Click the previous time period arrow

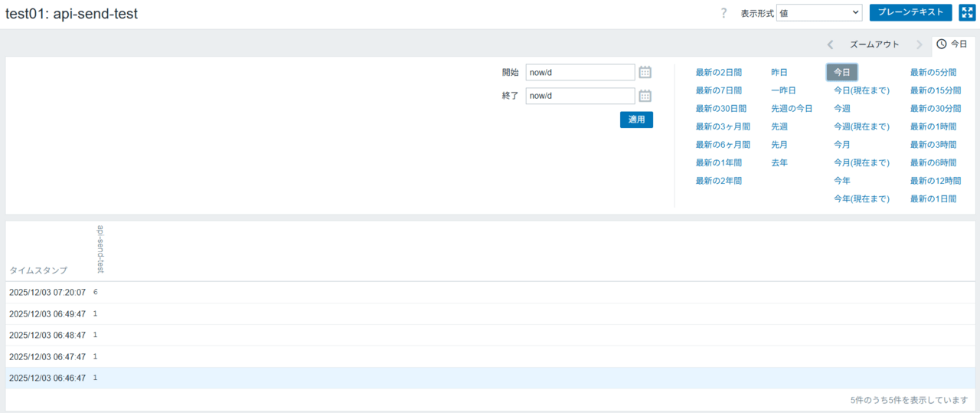pyautogui.click(x=830, y=44)
